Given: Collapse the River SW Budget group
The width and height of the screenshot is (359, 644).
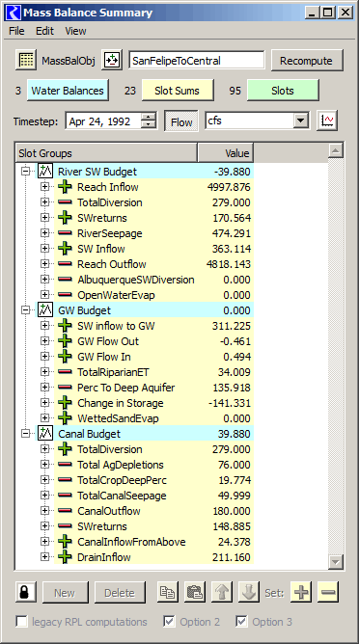Looking at the screenshot, I should (25, 172).
